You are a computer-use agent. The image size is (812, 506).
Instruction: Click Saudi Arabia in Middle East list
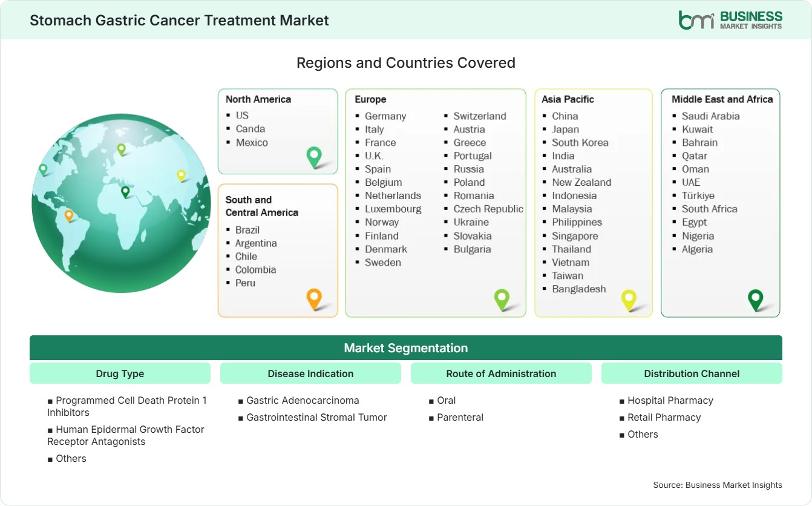pyautogui.click(x=711, y=116)
